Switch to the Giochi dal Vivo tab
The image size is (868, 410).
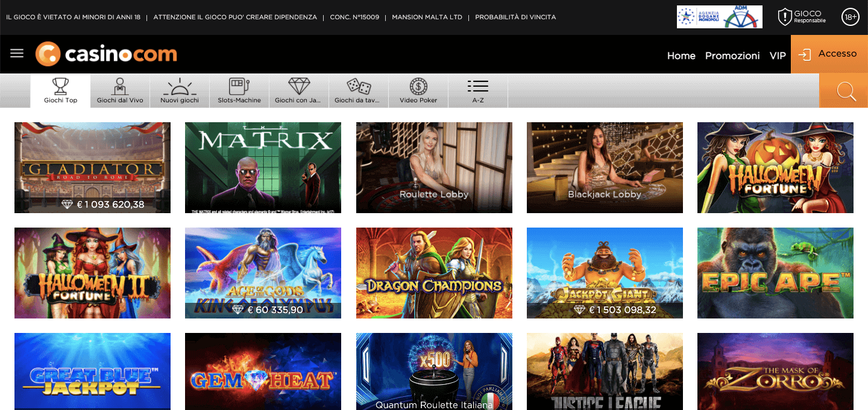(120, 90)
